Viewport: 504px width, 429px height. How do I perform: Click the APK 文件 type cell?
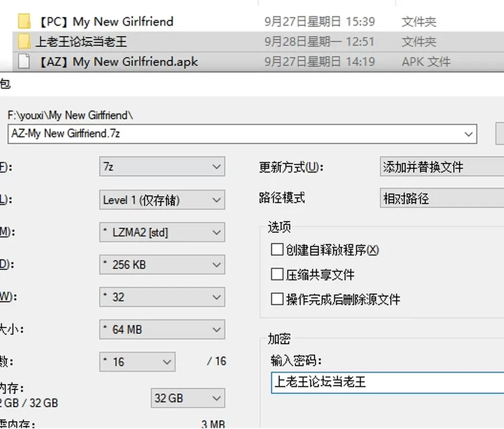point(426,62)
